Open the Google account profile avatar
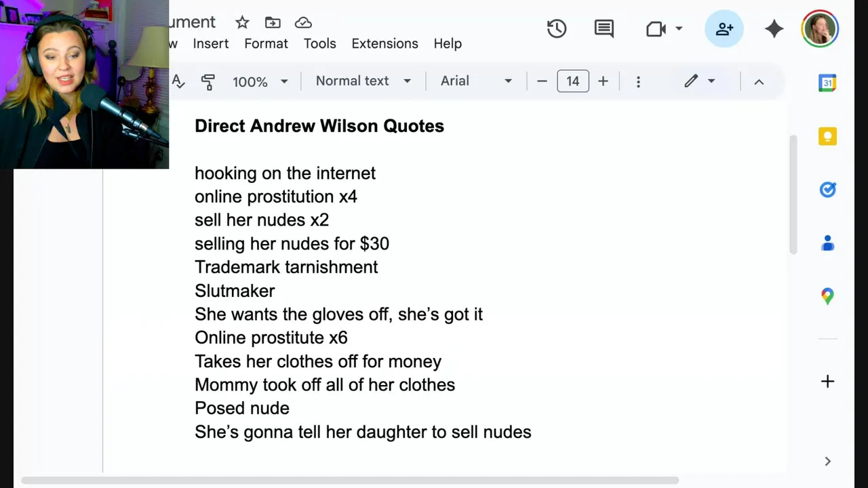Image resolution: width=868 pixels, height=488 pixels. [820, 28]
